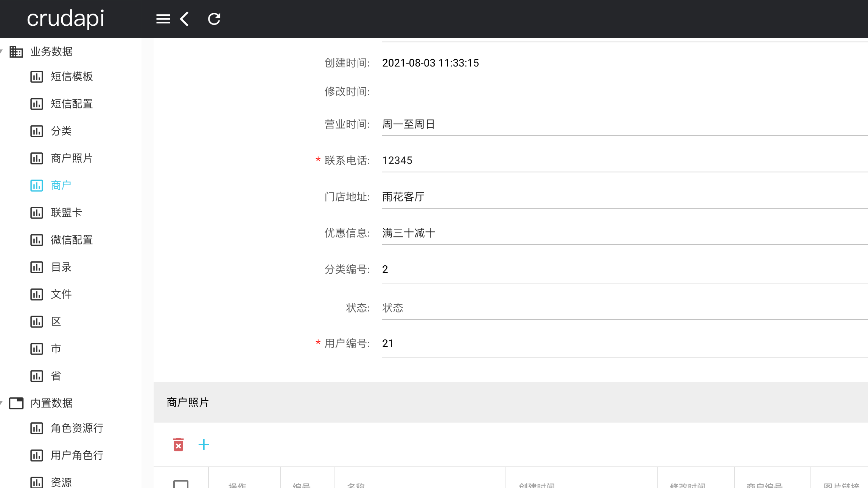This screenshot has height=488, width=868.
Task: Click the add (+) icon in 商户照片
Action: (x=204, y=445)
